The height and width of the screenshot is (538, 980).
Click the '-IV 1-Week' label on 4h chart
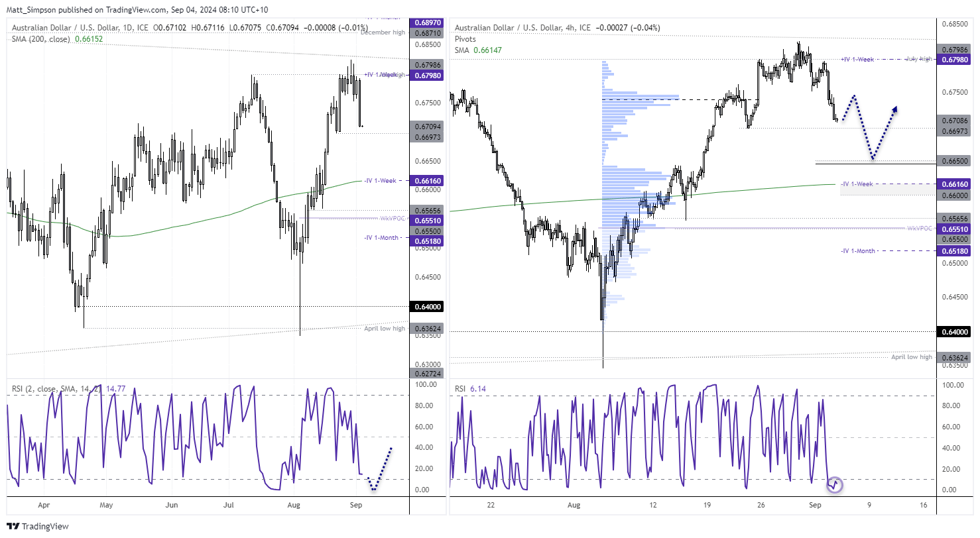click(x=857, y=184)
